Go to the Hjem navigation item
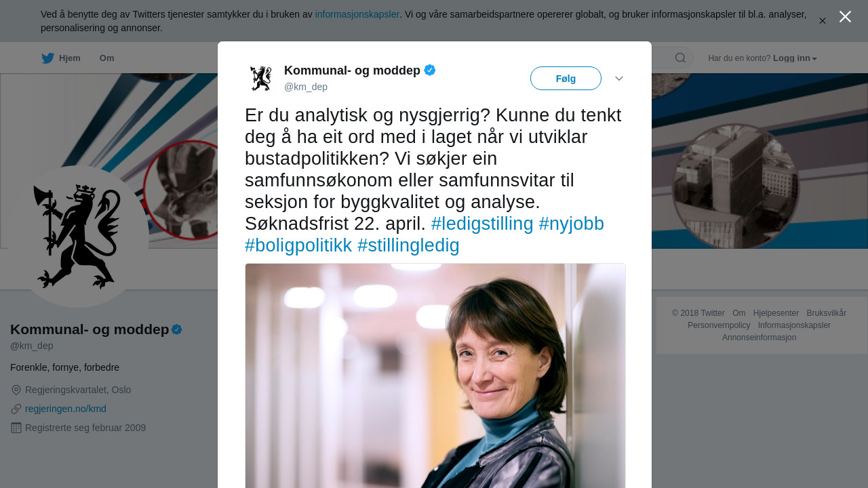This screenshot has height=488, width=868. click(x=61, y=58)
